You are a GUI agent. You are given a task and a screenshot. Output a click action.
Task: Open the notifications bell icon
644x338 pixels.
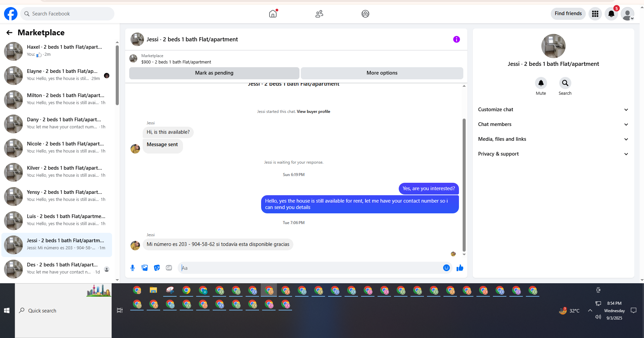tap(611, 14)
